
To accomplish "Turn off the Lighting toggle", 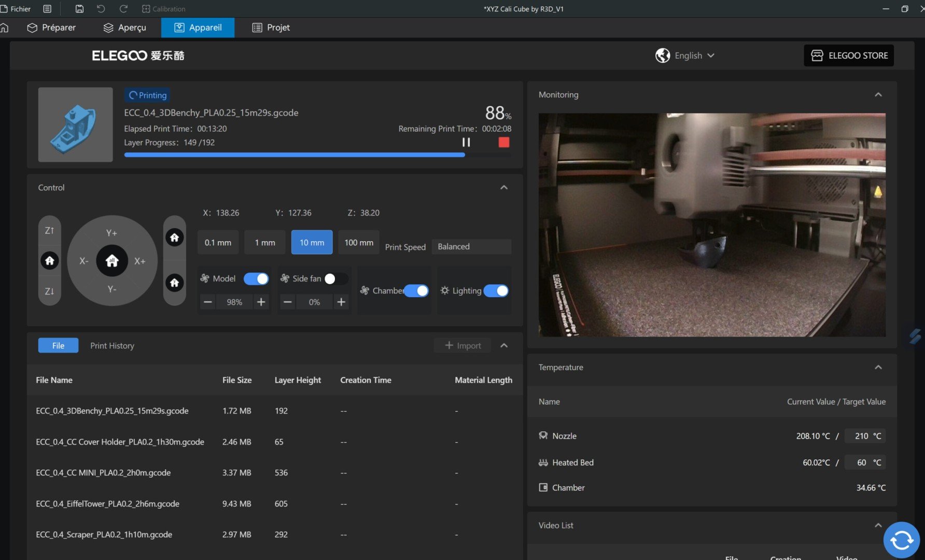I will coord(496,291).
